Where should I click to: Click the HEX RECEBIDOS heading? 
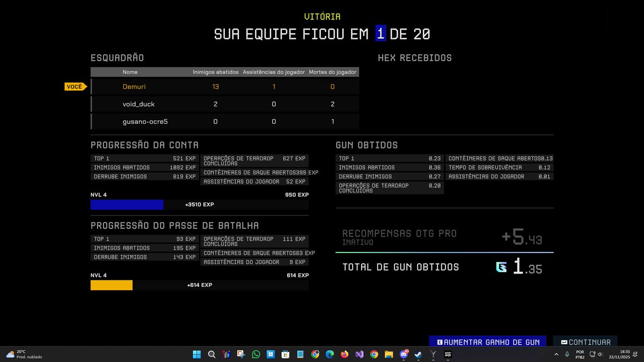coord(415,58)
